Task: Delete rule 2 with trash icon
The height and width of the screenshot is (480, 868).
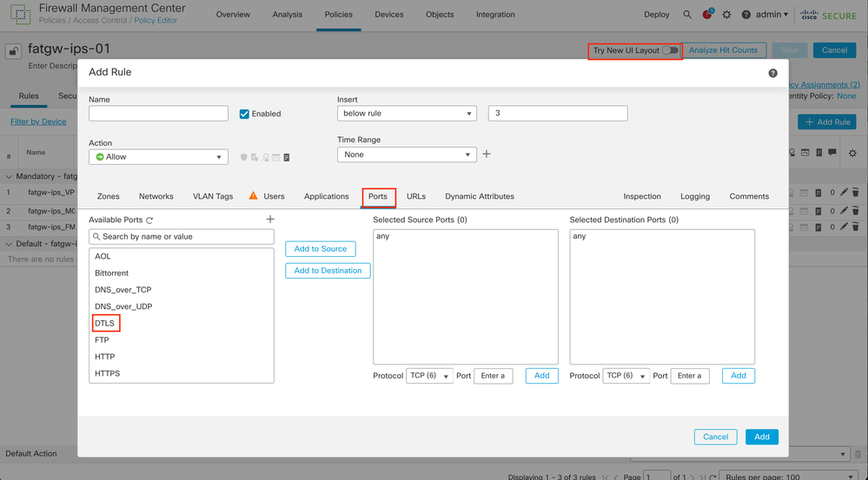Action: [855, 211]
